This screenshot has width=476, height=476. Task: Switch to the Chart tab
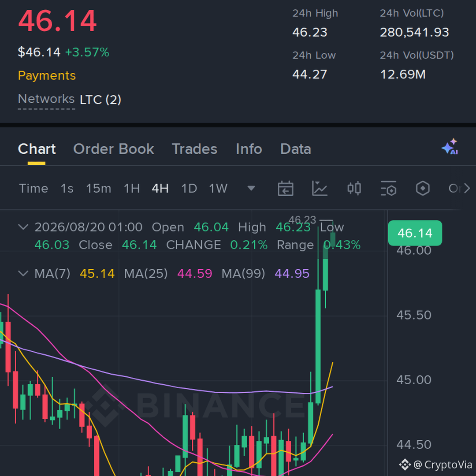[37, 149]
